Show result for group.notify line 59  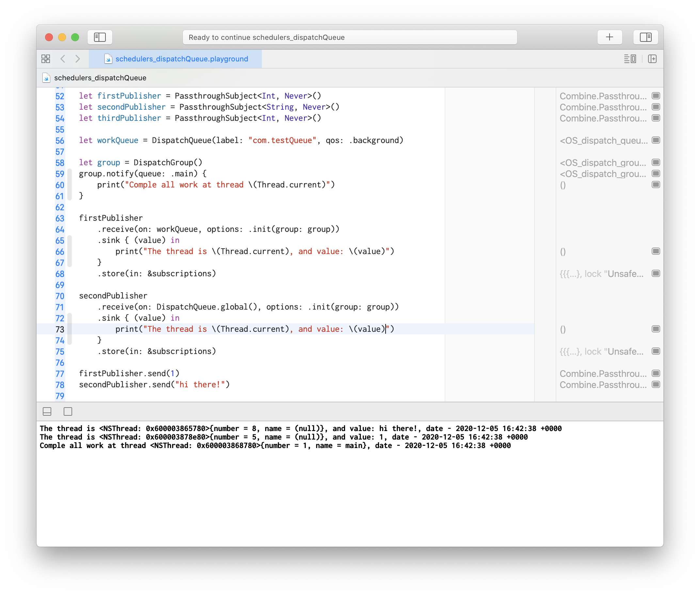[656, 173]
